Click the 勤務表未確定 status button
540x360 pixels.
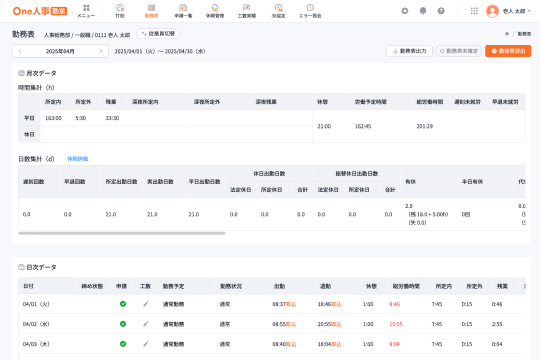point(459,51)
